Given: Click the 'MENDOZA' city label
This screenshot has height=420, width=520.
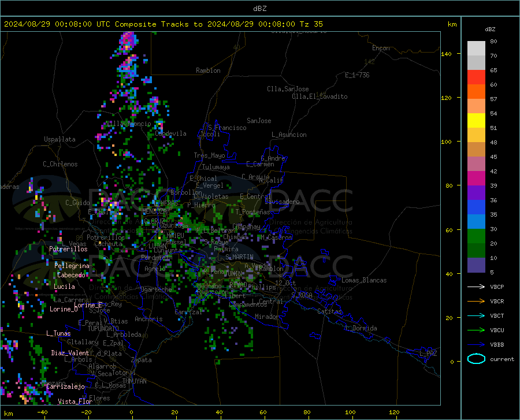Looking at the screenshot, I should coord(154,211).
